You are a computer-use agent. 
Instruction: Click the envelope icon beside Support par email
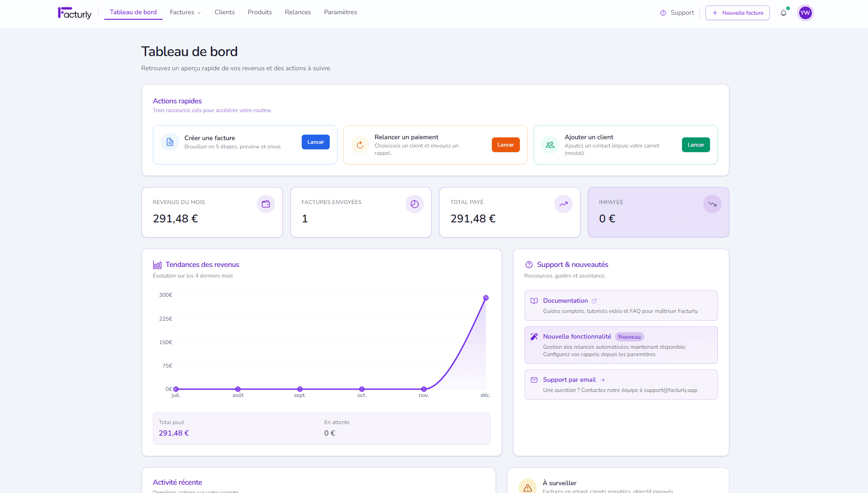[x=534, y=380]
